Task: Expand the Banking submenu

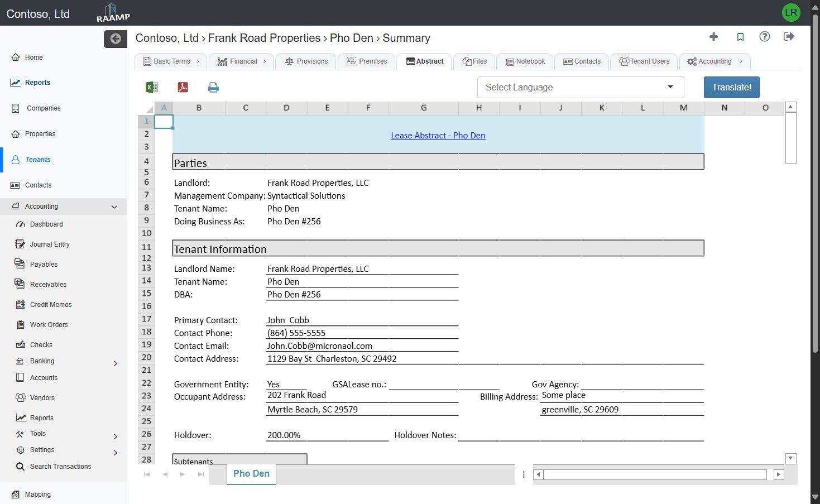Action: coord(116,363)
